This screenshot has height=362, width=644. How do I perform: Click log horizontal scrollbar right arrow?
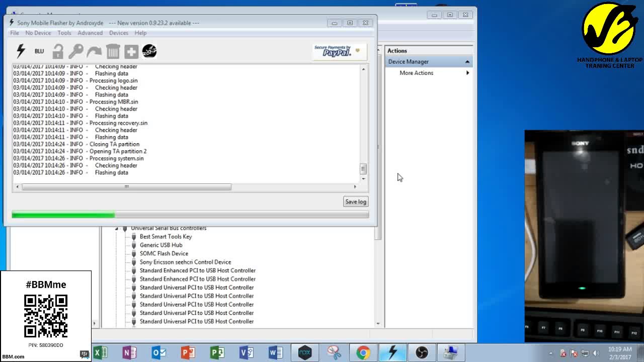pyautogui.click(x=355, y=187)
